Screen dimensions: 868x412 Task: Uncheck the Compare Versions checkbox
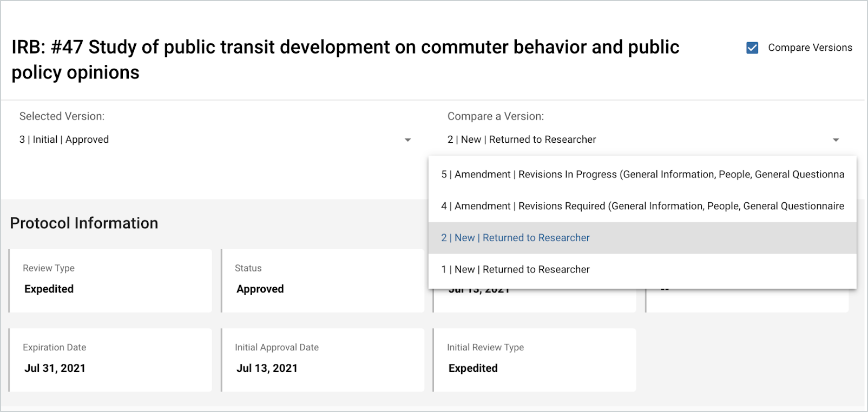click(x=752, y=48)
